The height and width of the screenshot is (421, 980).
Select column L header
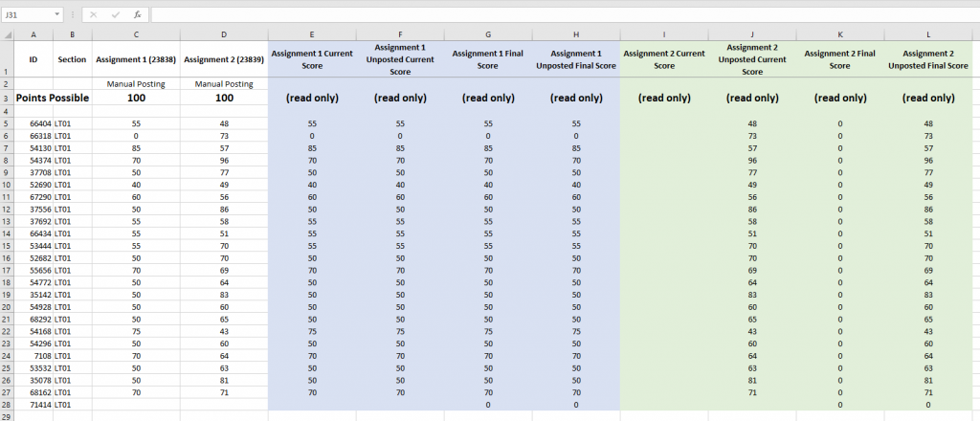(928, 34)
